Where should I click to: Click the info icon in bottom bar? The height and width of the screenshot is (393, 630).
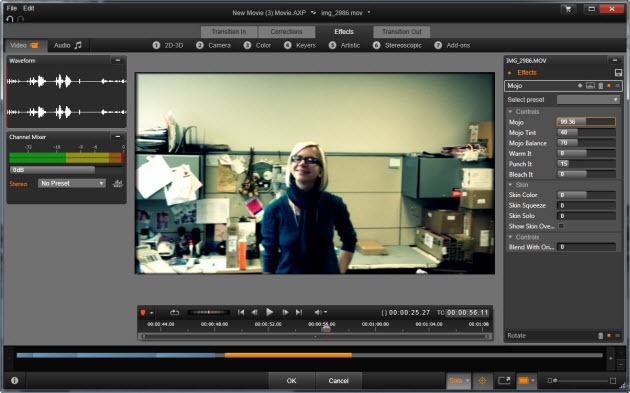pos(14,380)
